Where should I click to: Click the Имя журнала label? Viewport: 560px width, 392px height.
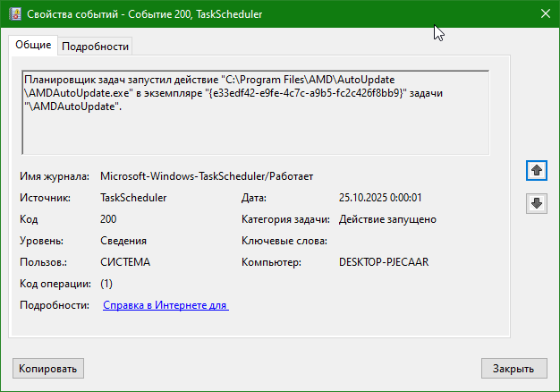point(55,176)
